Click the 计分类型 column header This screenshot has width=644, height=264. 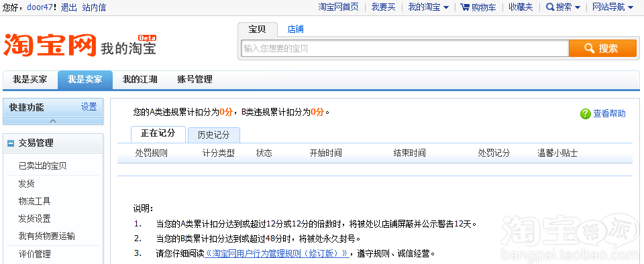click(x=219, y=153)
